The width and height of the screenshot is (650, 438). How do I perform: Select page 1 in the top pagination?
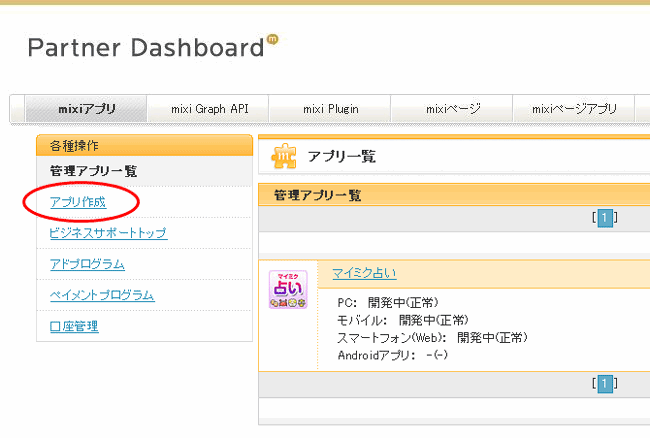coord(605,218)
